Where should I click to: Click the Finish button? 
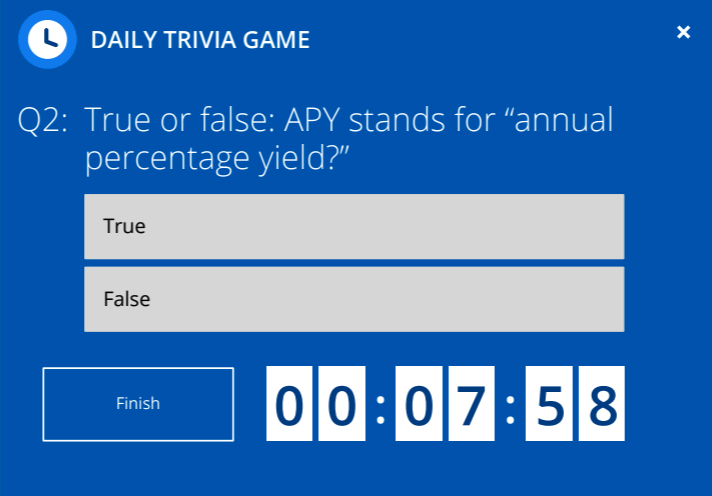pos(138,404)
